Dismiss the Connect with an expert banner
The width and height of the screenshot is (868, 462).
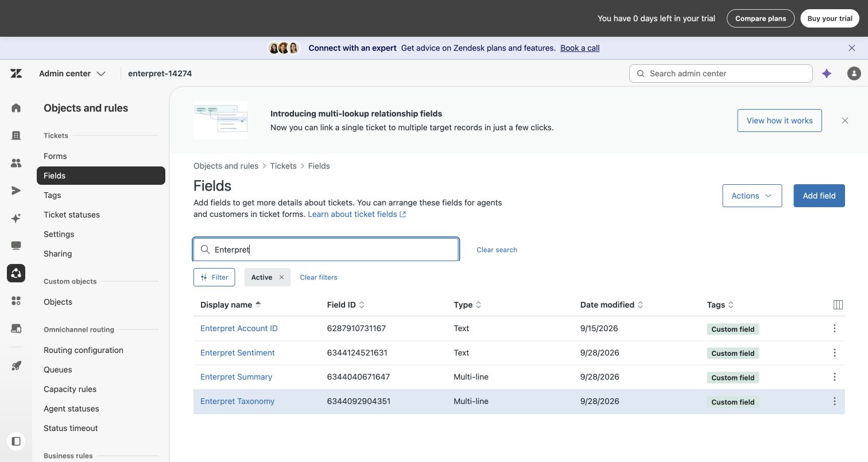point(852,48)
